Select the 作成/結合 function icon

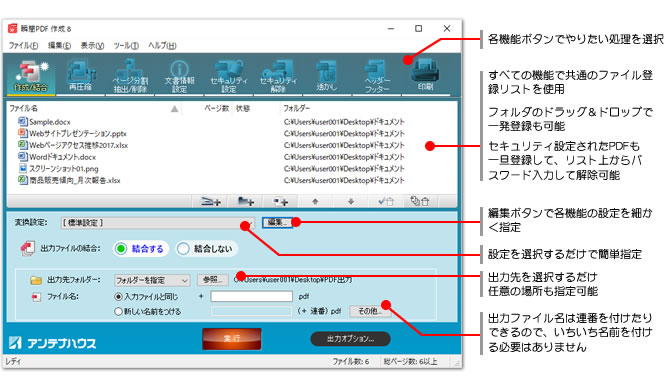coord(31,76)
